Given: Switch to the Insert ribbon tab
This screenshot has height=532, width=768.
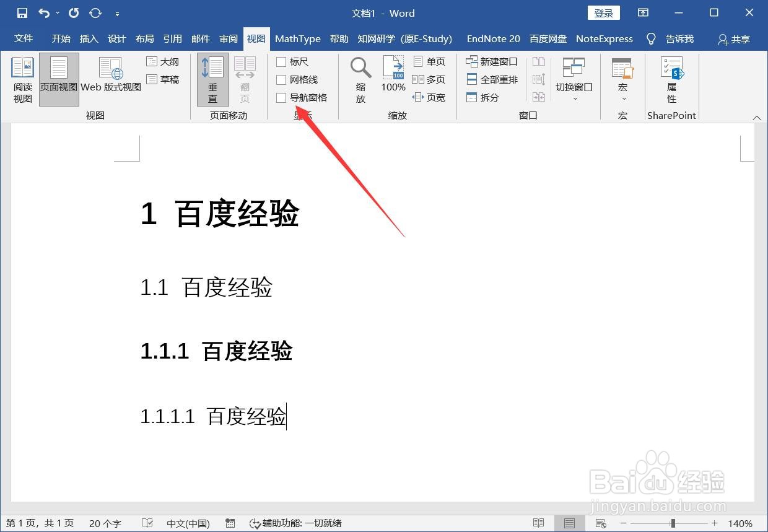Looking at the screenshot, I should pos(89,38).
